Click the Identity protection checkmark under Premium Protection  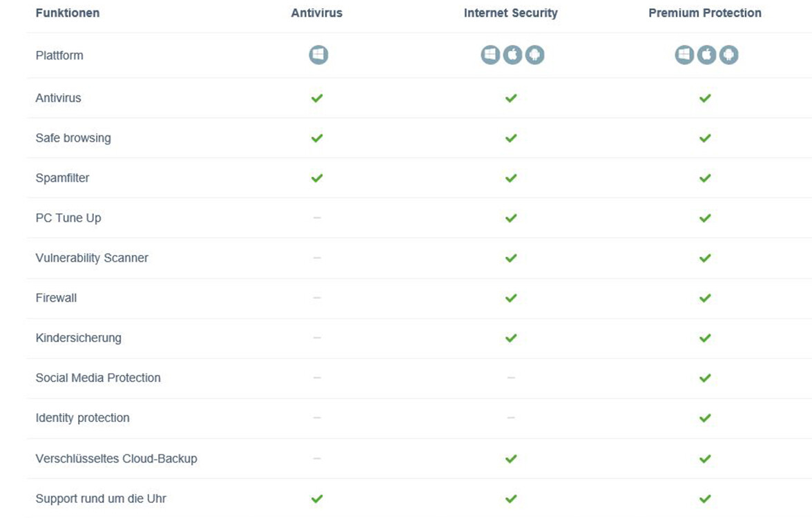[x=705, y=419]
